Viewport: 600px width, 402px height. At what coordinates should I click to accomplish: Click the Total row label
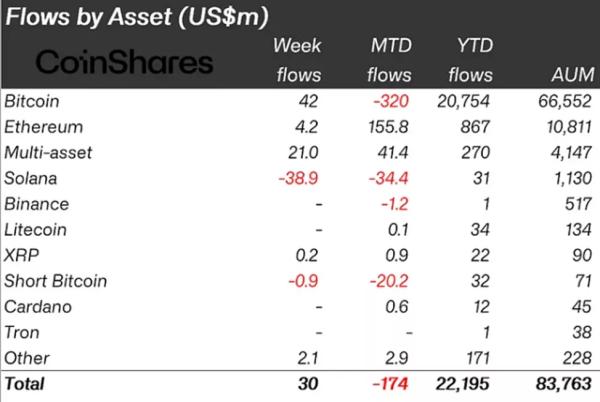(x=24, y=384)
